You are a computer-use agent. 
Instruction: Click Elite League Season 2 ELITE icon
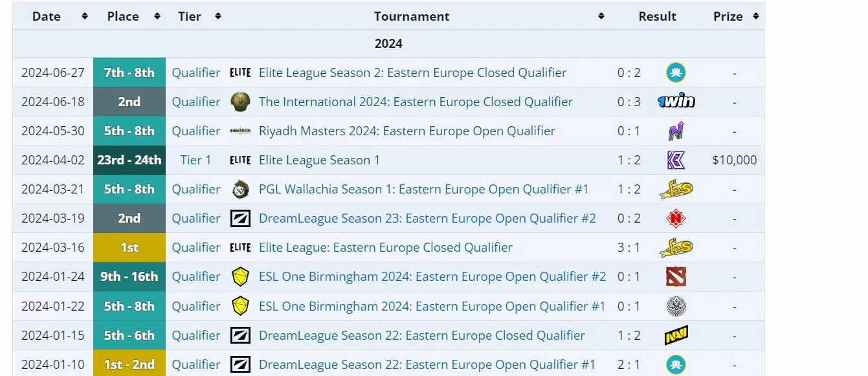coord(240,72)
